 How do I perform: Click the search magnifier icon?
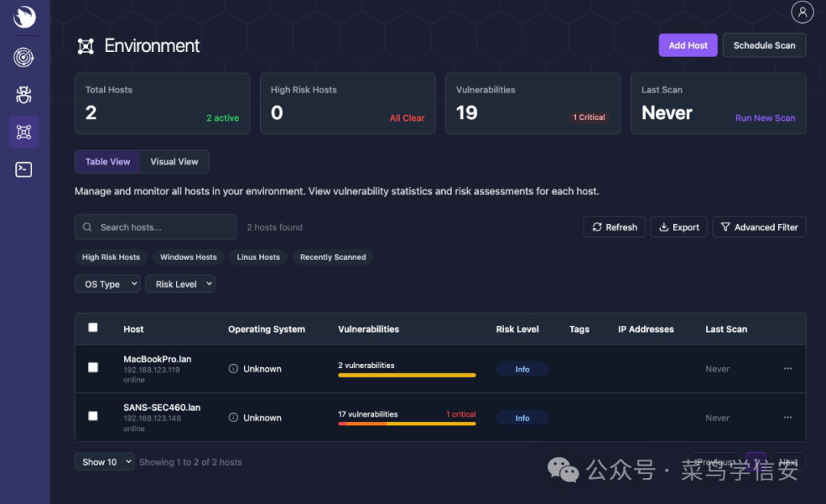point(87,227)
